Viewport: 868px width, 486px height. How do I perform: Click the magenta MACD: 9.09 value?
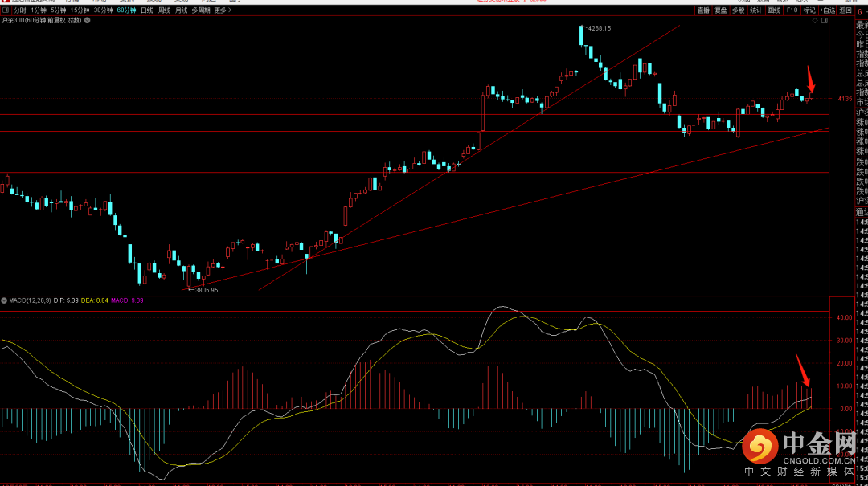tap(127, 300)
